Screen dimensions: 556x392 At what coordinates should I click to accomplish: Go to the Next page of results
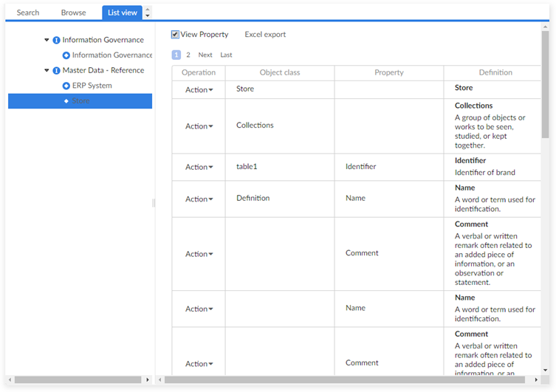tap(205, 55)
